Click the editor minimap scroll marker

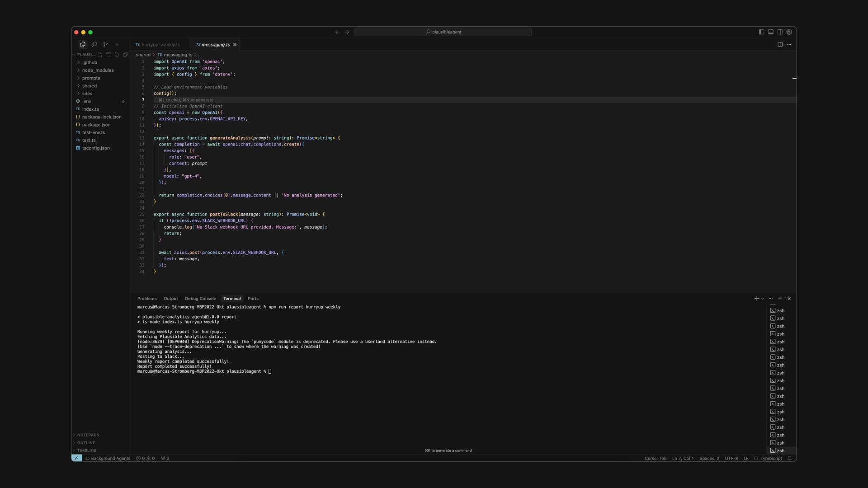pos(794,79)
